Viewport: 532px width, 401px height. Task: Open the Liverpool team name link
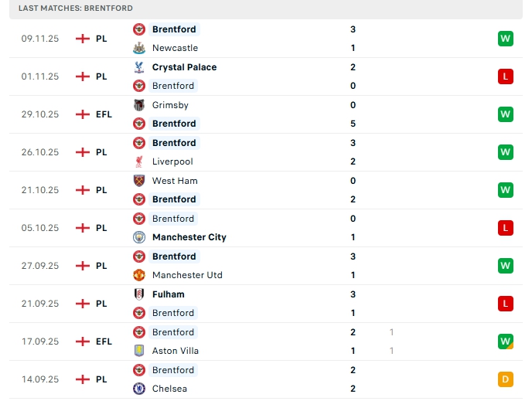[x=172, y=161]
